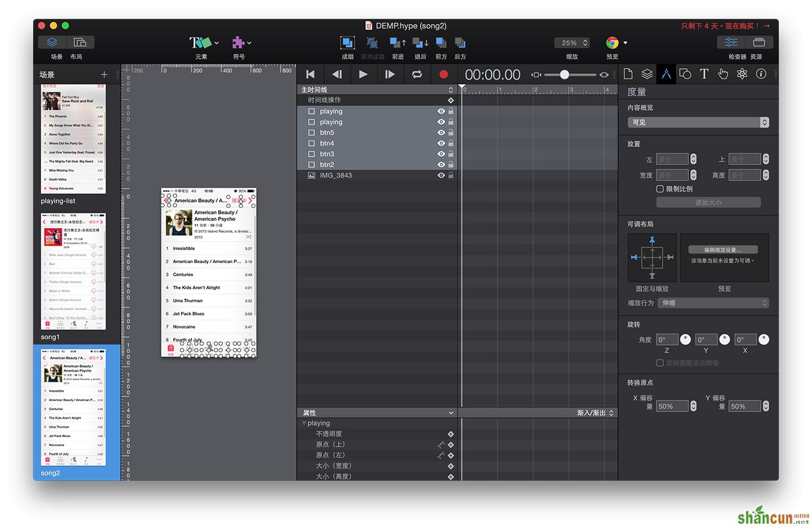Open the Resources (资源) library icon

point(759,42)
